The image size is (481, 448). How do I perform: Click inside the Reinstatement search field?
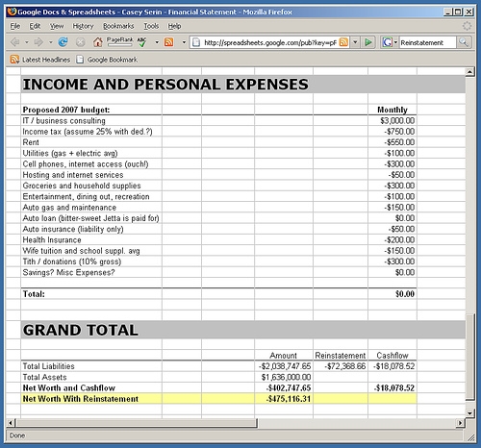[x=427, y=42]
